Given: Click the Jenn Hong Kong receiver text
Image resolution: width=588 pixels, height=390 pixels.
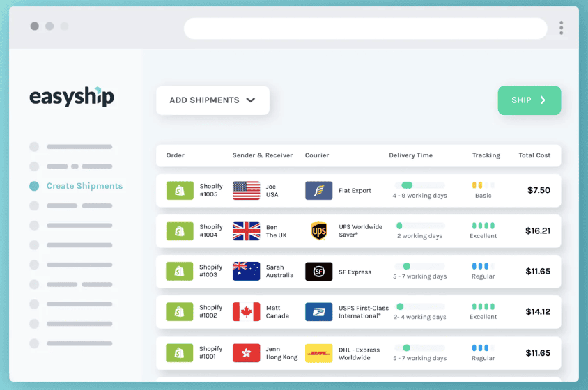Looking at the screenshot, I should pos(281,353).
